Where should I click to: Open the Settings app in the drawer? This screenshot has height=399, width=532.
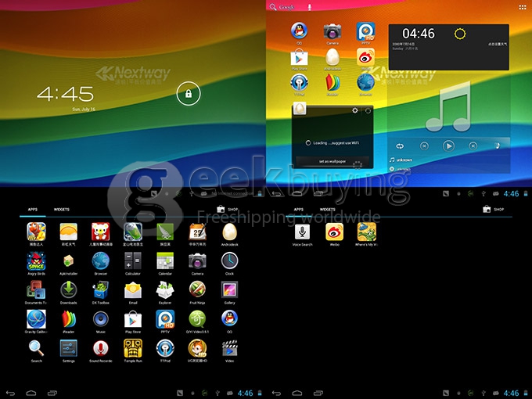pyautogui.click(x=69, y=347)
